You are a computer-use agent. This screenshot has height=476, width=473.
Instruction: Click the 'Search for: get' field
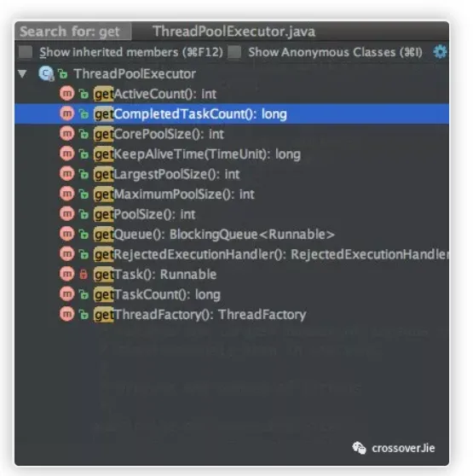pos(73,32)
